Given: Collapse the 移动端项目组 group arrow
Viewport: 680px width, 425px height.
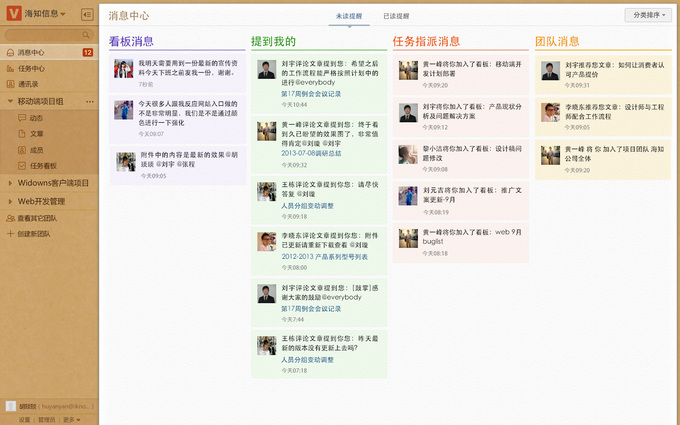Looking at the screenshot, I should (10, 101).
